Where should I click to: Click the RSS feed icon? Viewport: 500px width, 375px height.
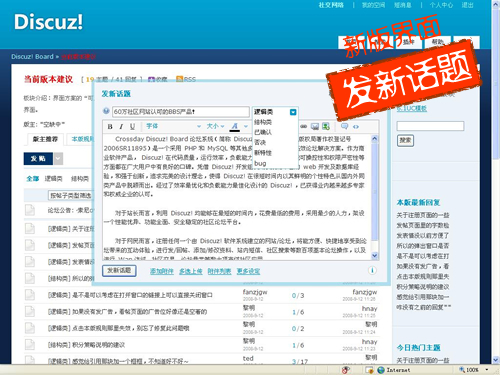180,79
